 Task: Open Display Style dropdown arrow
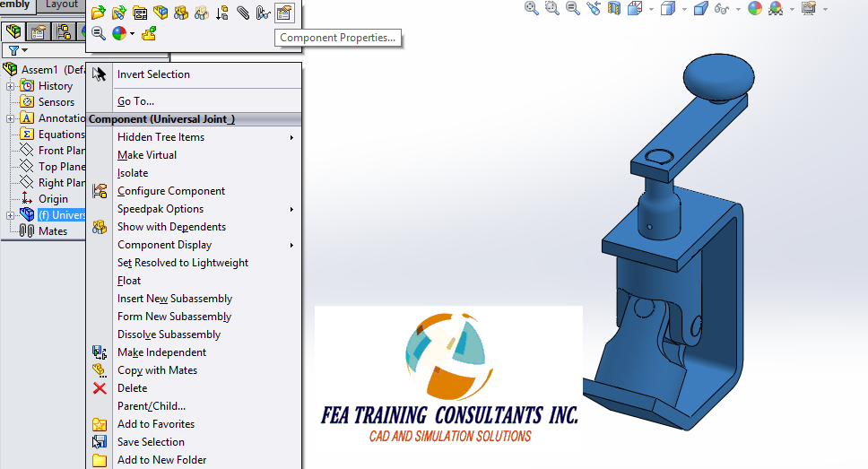click(684, 9)
